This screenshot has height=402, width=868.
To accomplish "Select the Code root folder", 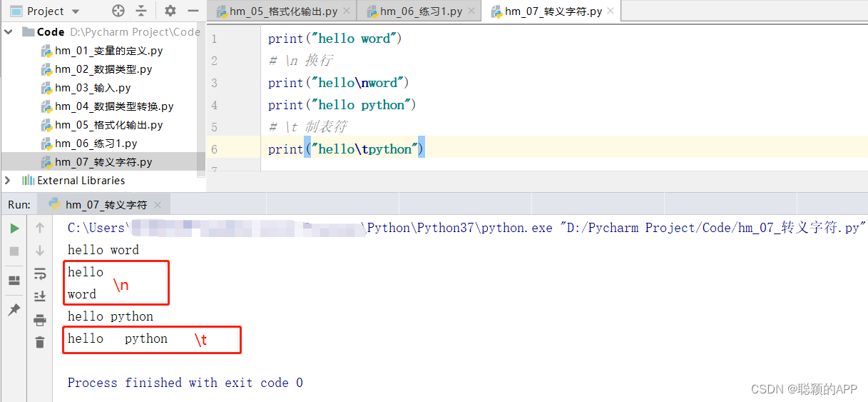I will click(x=51, y=31).
